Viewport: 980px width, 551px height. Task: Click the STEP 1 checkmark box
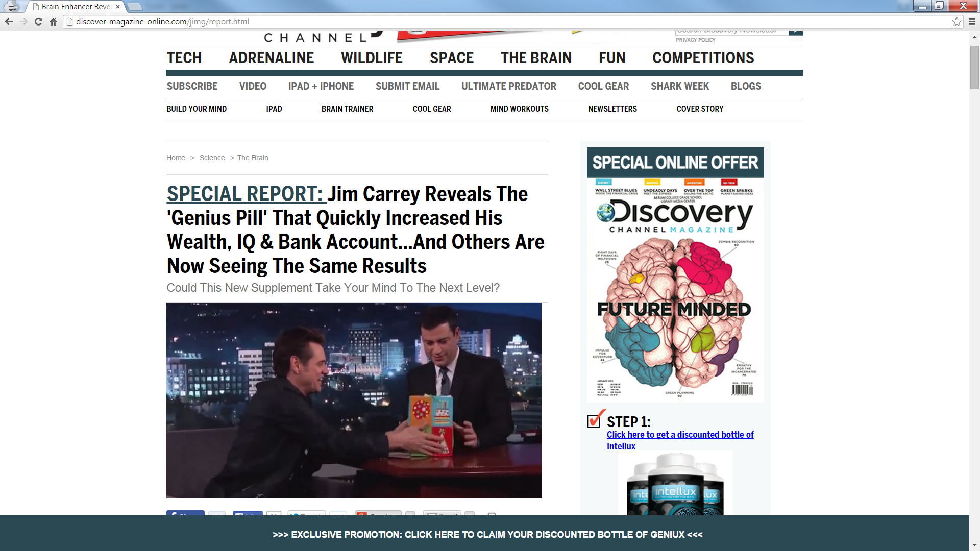[595, 419]
